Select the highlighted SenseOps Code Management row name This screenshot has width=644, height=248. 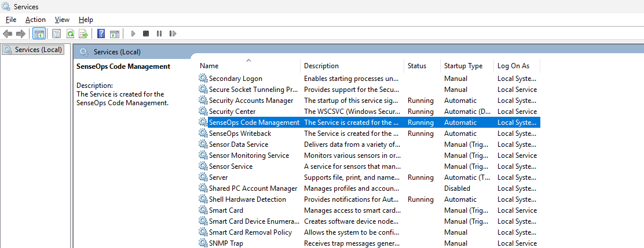(254, 122)
